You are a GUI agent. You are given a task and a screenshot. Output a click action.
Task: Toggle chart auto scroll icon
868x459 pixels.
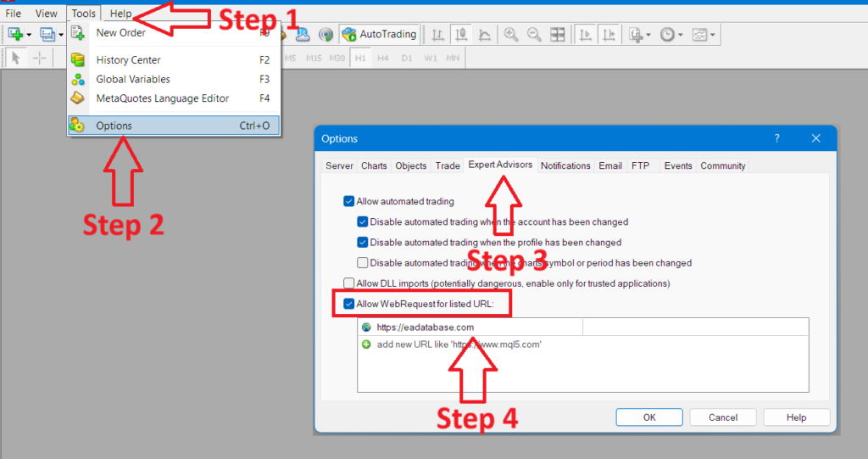[585, 35]
